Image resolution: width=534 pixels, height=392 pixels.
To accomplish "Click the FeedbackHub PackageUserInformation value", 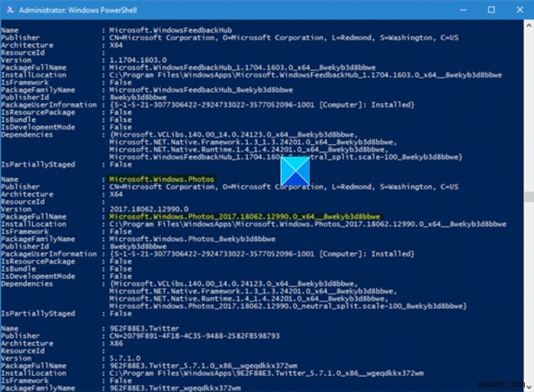I will (x=262, y=105).
